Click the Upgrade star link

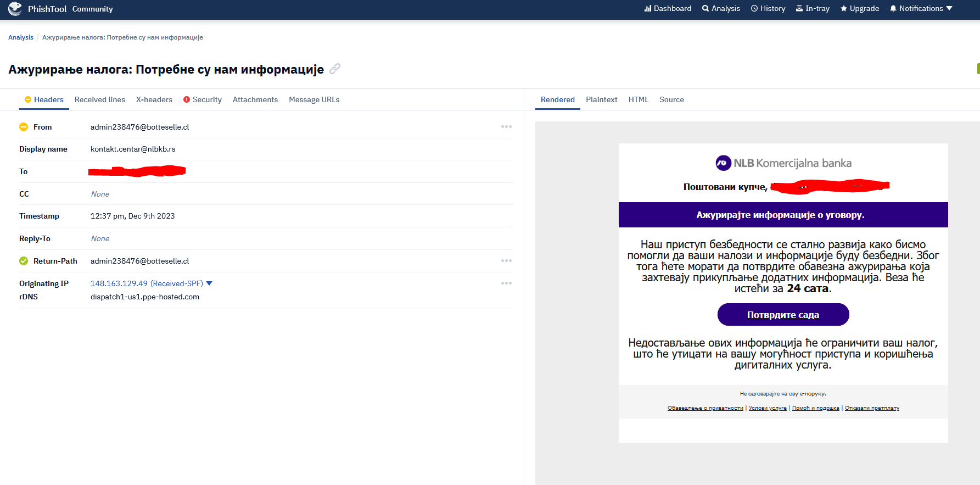(x=860, y=9)
